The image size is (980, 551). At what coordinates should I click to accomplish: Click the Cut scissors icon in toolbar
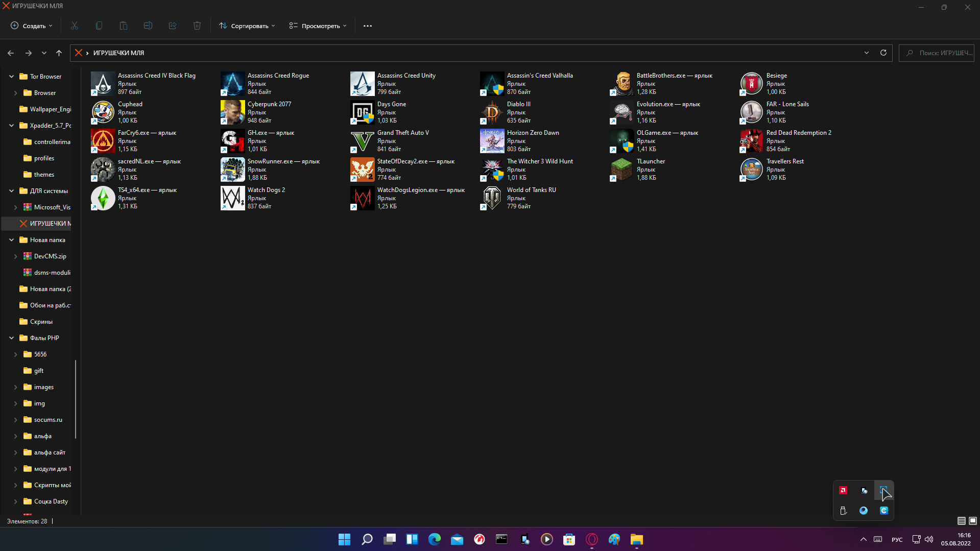tap(75, 26)
